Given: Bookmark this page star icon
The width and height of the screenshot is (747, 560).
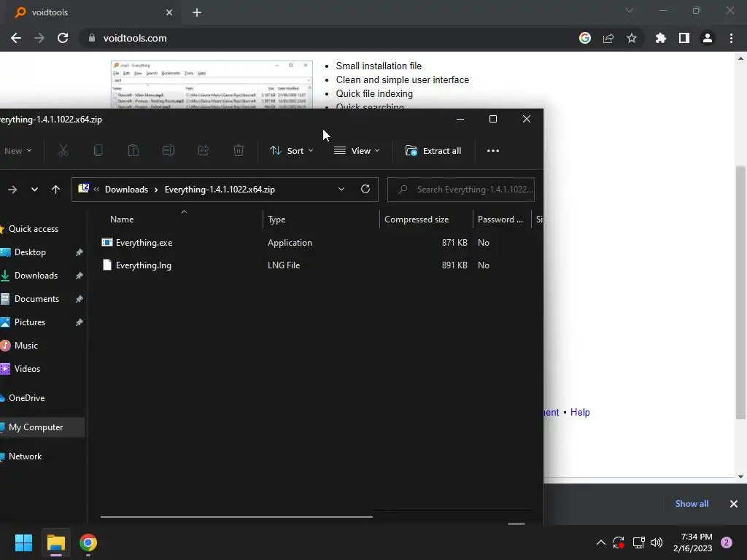Looking at the screenshot, I should (632, 38).
